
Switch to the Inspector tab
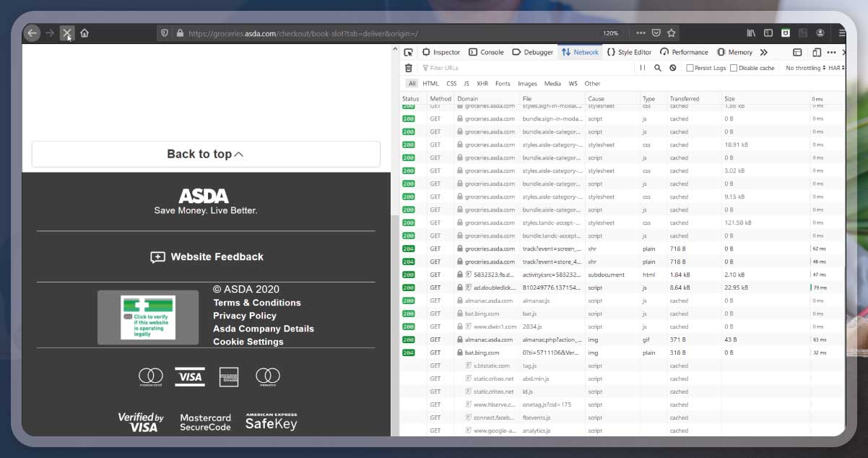click(441, 52)
